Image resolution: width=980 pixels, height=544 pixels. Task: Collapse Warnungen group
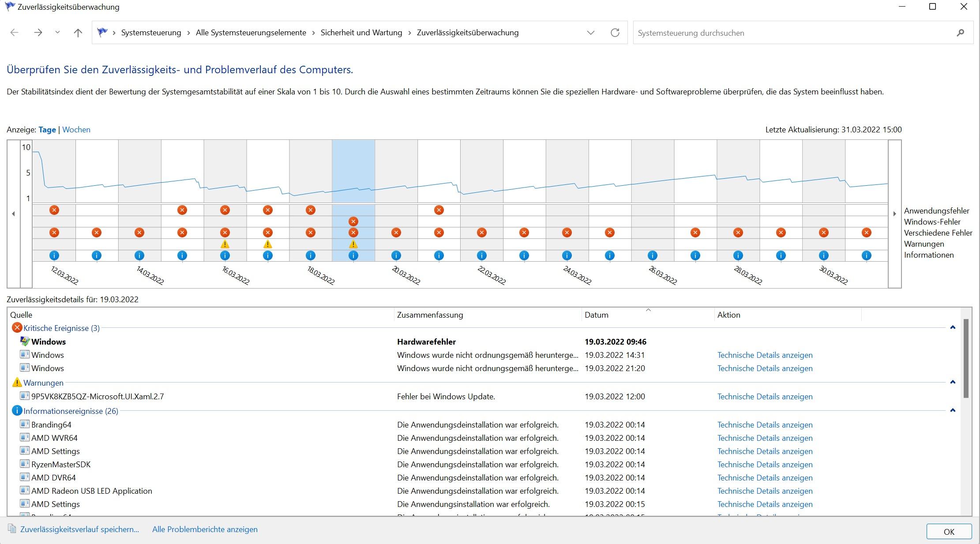(x=952, y=382)
